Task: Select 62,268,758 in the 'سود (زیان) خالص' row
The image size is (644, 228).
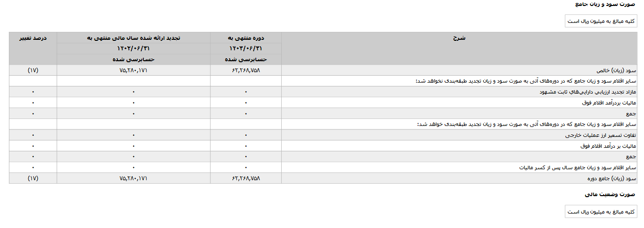Action: pyautogui.click(x=246, y=70)
